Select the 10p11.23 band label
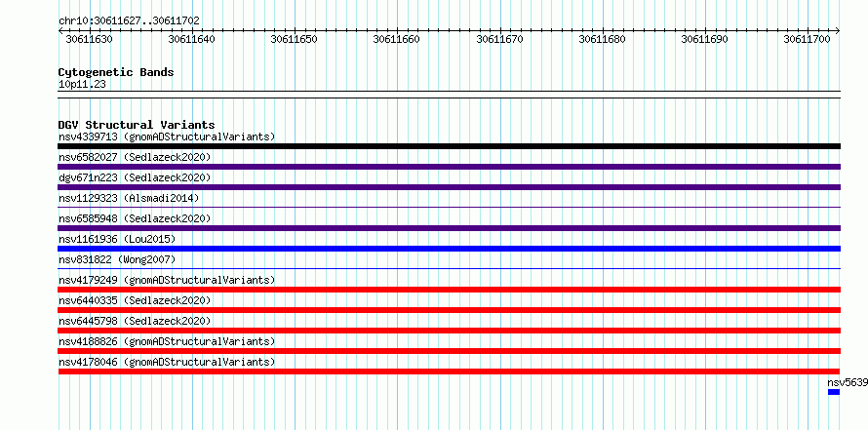Viewport: 868px width, 430px height. click(82, 84)
